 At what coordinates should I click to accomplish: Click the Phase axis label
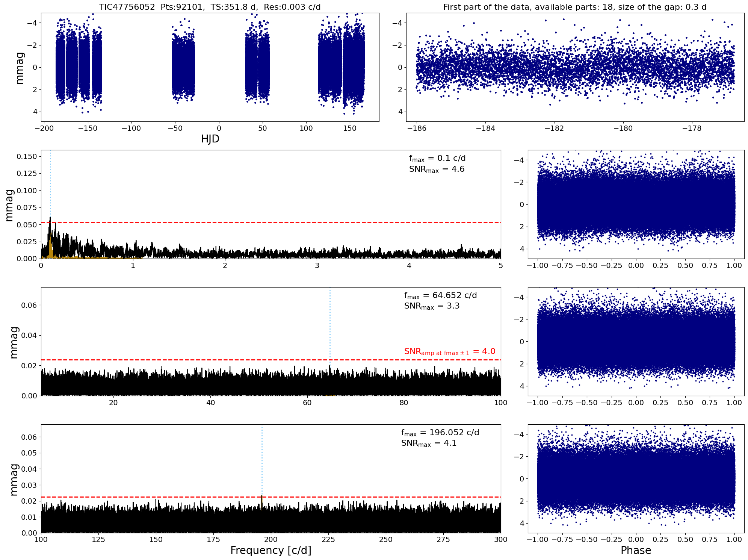click(636, 551)
